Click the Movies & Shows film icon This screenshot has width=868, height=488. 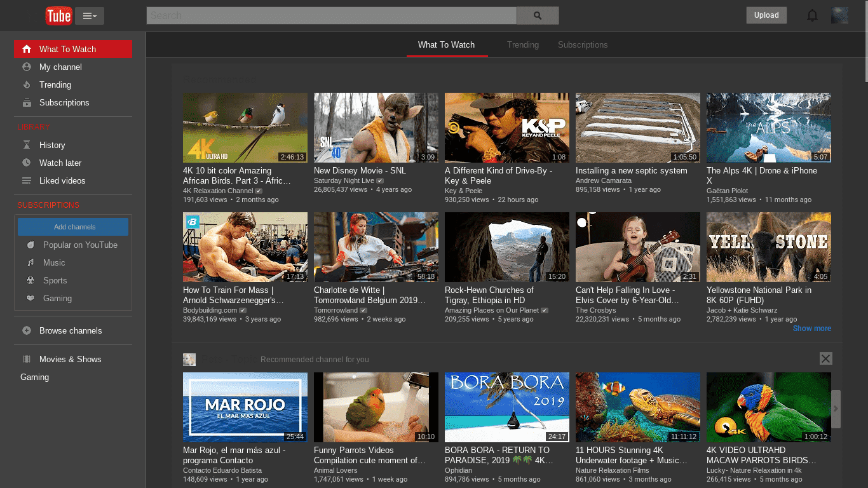tap(27, 359)
